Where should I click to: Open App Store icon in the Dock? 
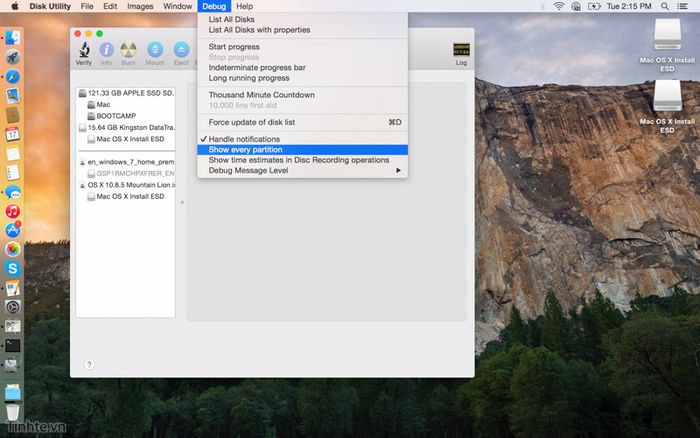(12, 230)
